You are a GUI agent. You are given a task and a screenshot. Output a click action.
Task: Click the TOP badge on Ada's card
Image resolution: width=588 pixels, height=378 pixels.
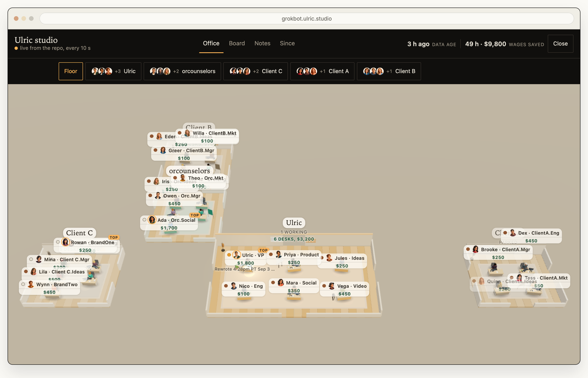click(195, 215)
